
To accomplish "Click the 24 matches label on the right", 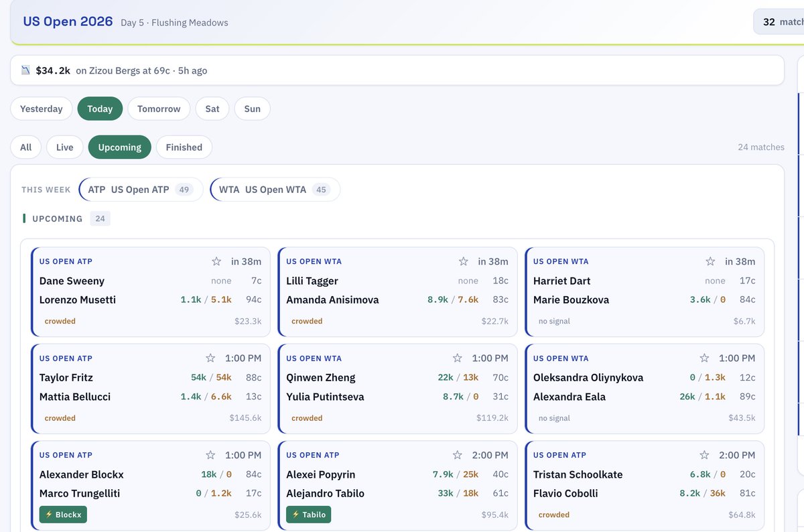I will pyautogui.click(x=761, y=147).
